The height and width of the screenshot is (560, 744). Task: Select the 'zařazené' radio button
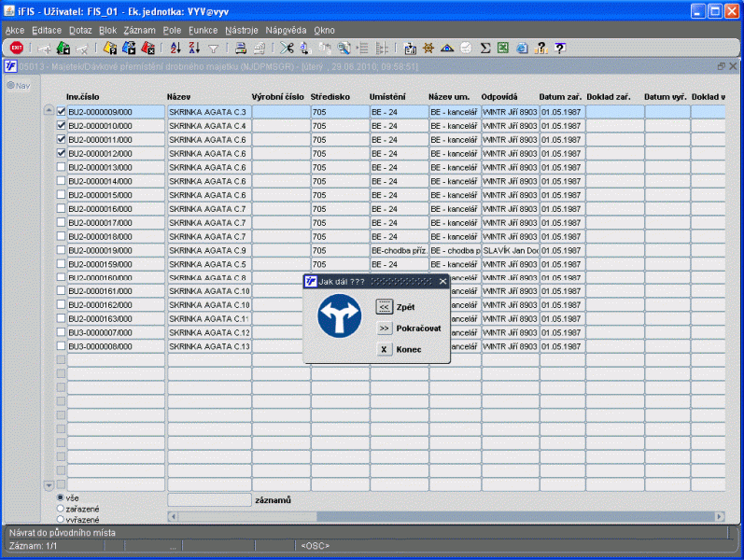coord(61,509)
